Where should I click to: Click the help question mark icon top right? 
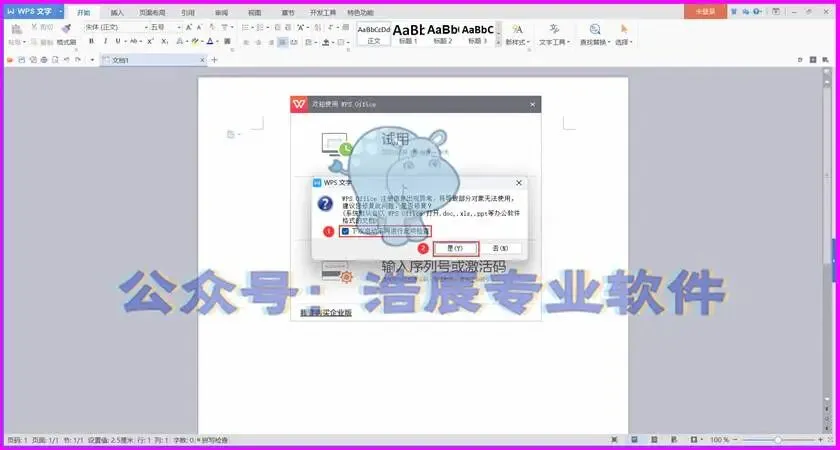tap(756, 11)
